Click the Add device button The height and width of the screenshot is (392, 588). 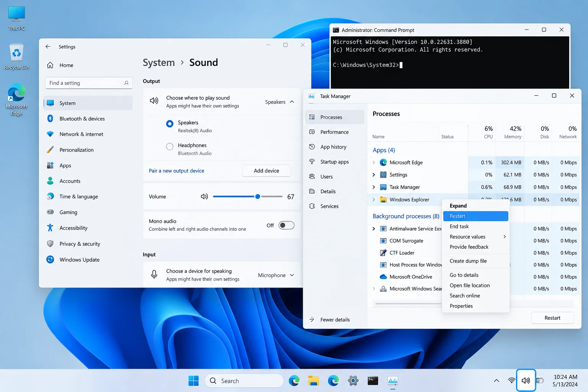tap(266, 171)
